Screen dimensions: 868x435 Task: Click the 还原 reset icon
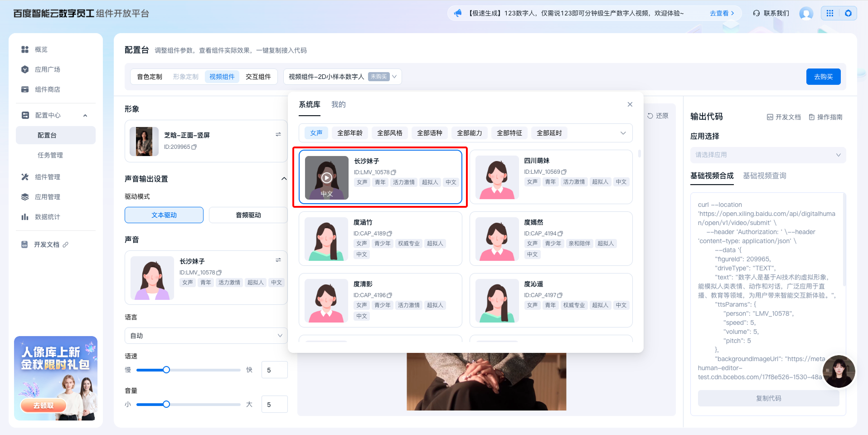point(650,116)
